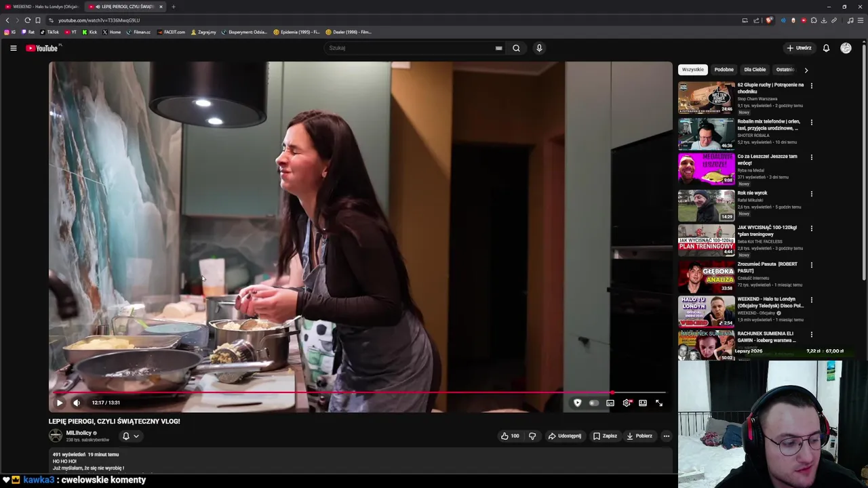Open the MILIholicy channel name link
Screen dimensions: 868x488
tap(79, 433)
